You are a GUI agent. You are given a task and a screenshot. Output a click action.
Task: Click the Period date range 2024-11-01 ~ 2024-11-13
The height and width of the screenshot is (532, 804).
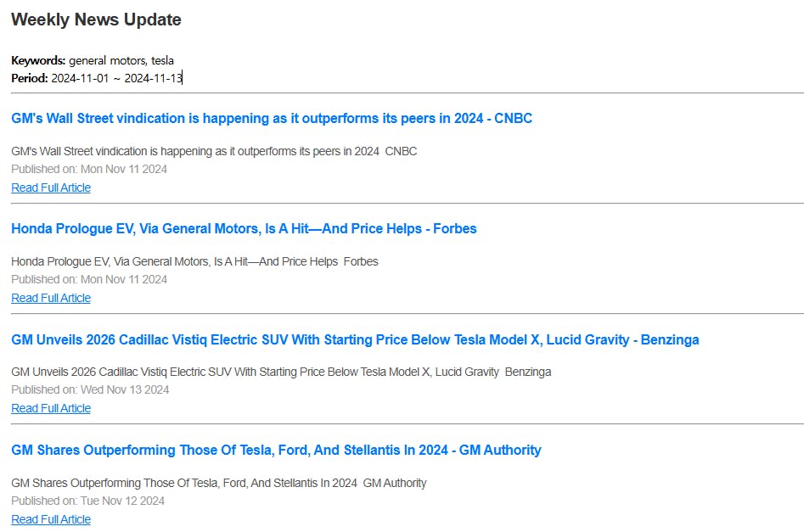[116, 78]
